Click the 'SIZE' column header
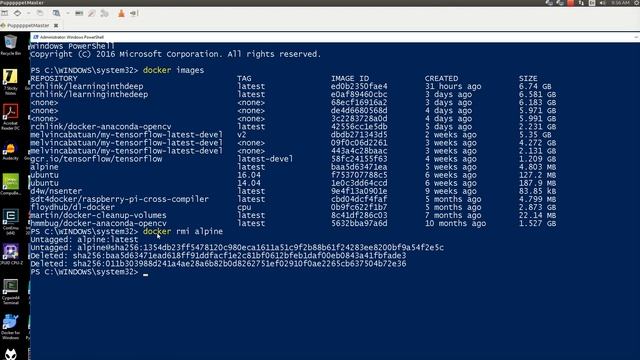The width and height of the screenshot is (640, 360). [x=528, y=78]
